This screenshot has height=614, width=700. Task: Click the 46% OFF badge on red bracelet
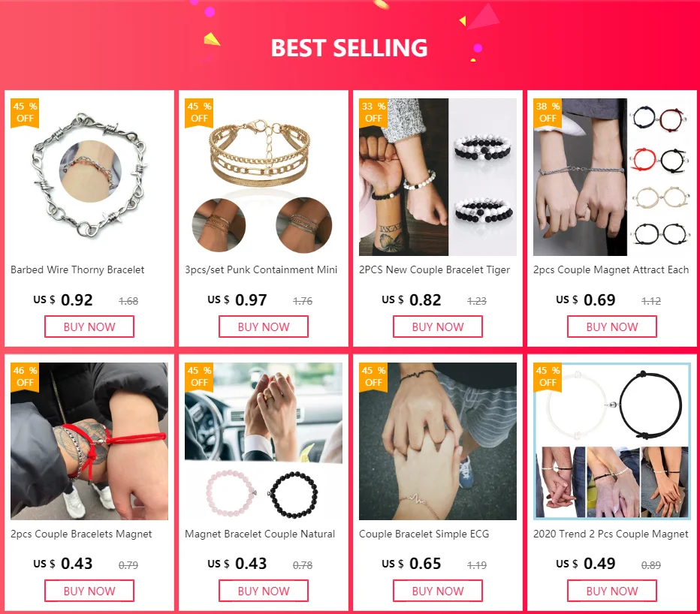(x=25, y=377)
